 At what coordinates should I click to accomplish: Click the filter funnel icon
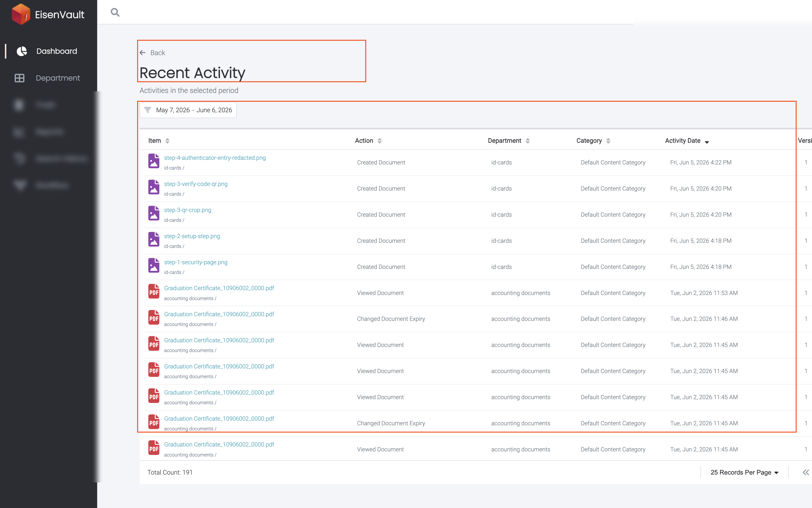(147, 110)
